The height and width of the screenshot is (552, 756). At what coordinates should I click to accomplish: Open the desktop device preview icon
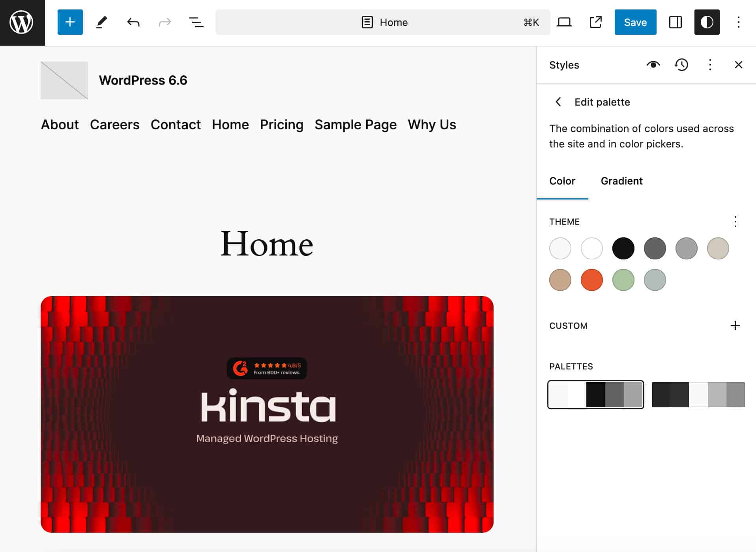point(564,22)
